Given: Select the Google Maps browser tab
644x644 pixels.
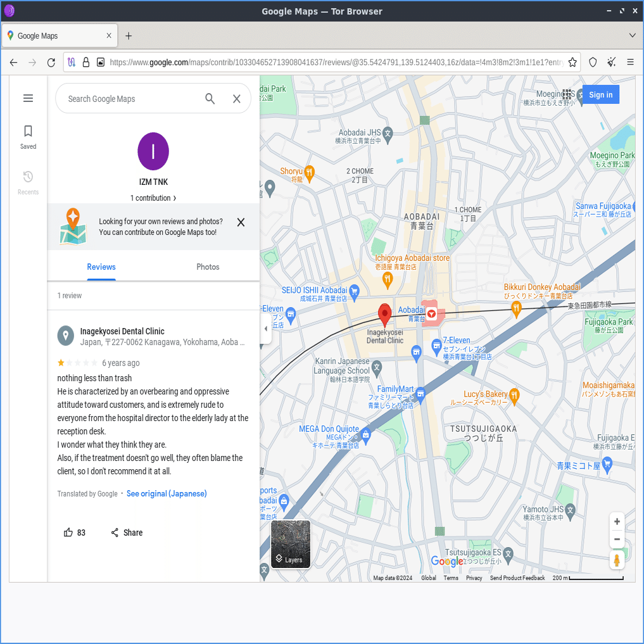Looking at the screenshot, I should pos(60,35).
